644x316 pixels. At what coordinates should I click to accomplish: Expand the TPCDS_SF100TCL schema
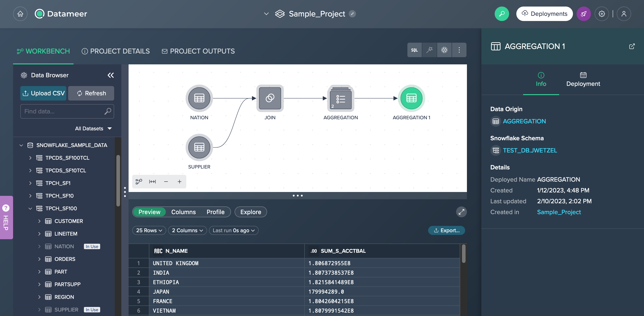[x=30, y=158]
